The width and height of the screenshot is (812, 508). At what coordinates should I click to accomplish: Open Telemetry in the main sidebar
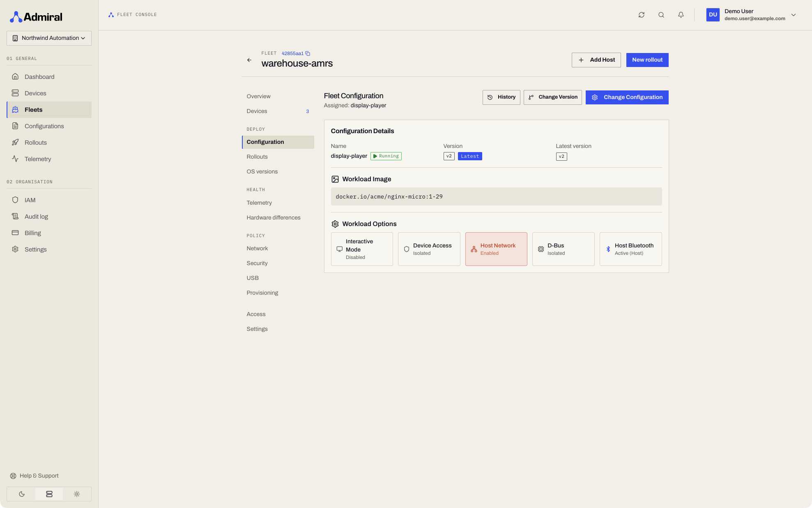(49, 159)
